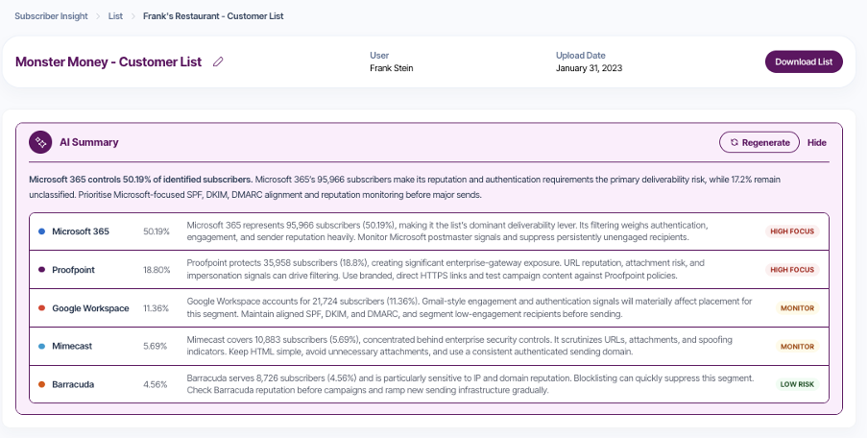Click the 18.80% value in Proofpoint row
Image resolution: width=868 pixels, height=438 pixels.
coord(157,270)
